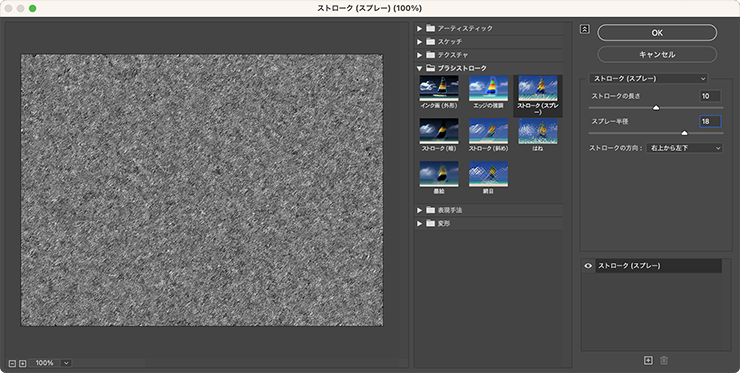Image resolution: width=740 pixels, height=373 pixels.
Task: Click the OK button
Action: tap(657, 33)
